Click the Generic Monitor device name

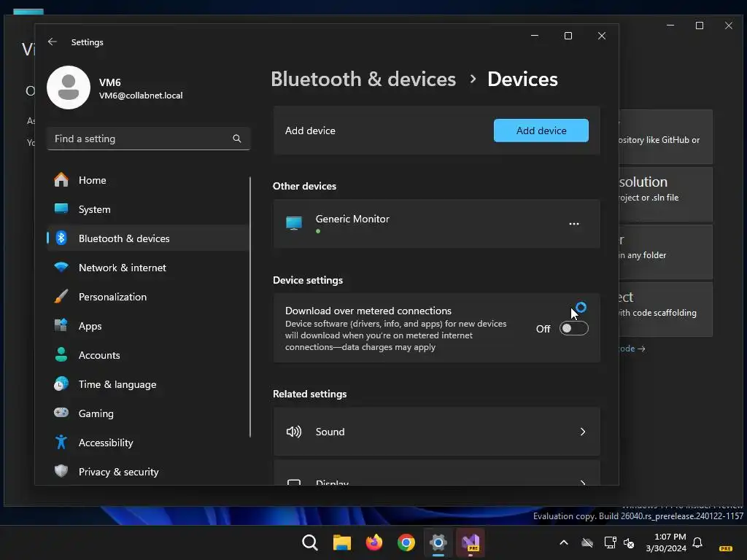[x=352, y=219]
